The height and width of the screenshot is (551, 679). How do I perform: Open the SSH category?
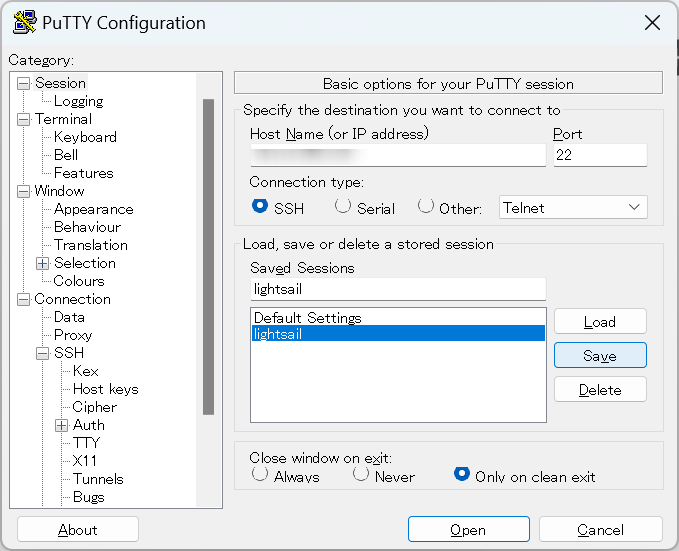pos(69,353)
